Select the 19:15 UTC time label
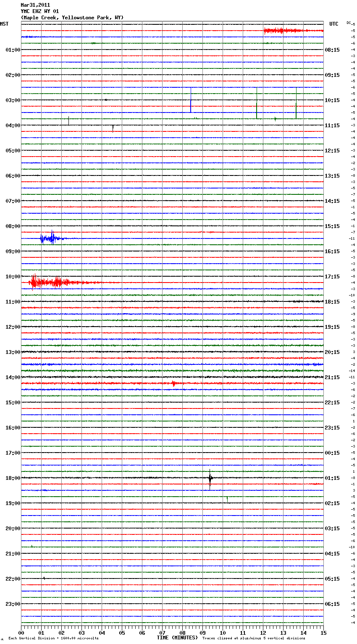The width and height of the screenshot is (357, 644). 332,327
